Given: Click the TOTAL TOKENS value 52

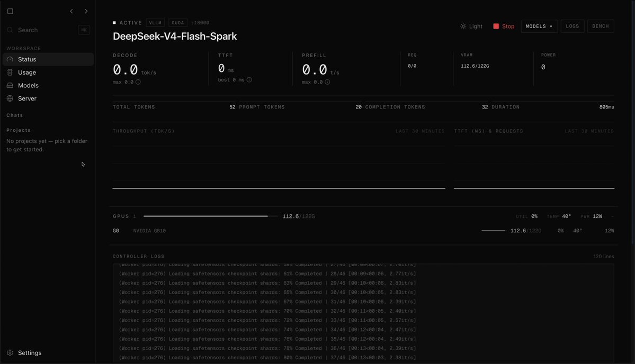Looking at the screenshot, I should point(232,107).
